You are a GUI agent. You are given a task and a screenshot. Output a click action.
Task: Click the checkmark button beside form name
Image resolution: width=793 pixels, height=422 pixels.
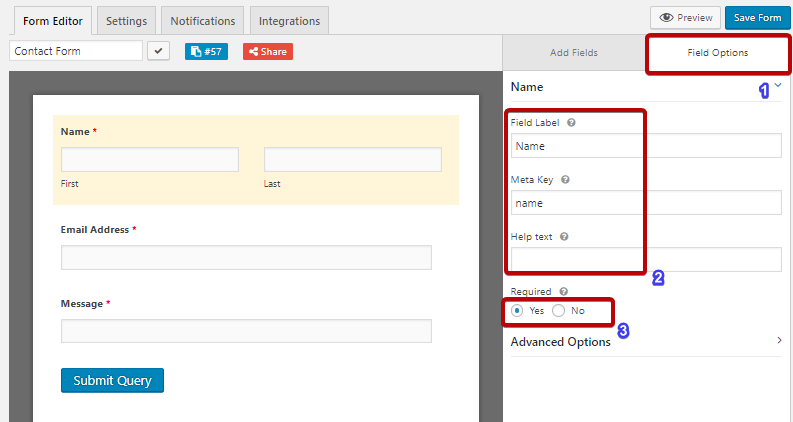coord(158,51)
